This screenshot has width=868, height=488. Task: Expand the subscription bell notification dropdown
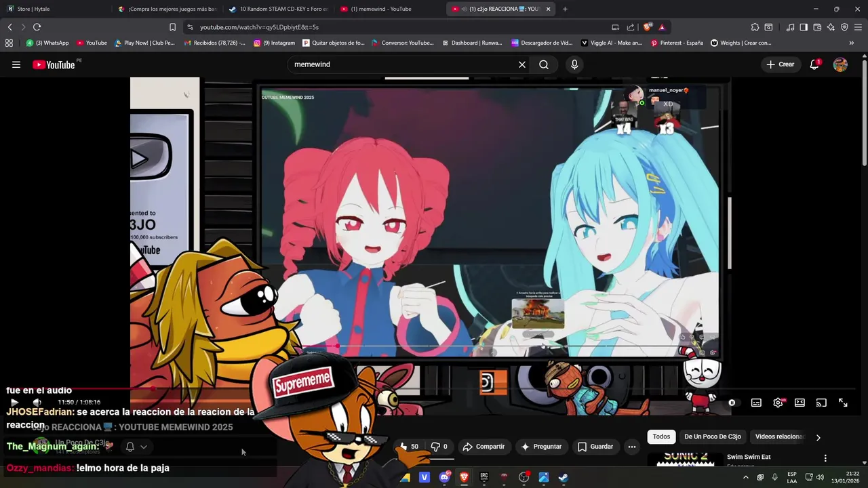tap(136, 447)
